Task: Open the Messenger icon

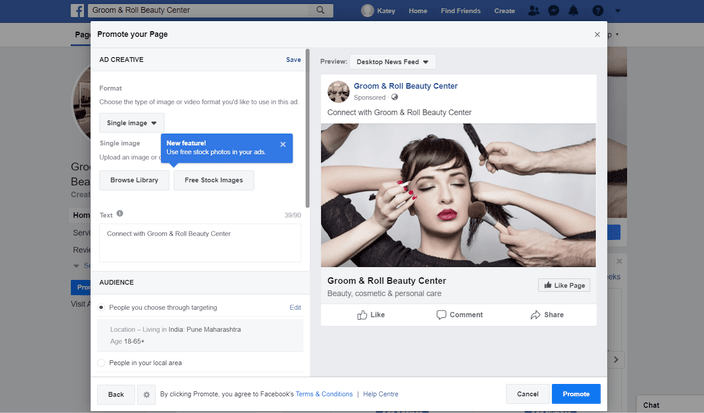Action: [554, 10]
